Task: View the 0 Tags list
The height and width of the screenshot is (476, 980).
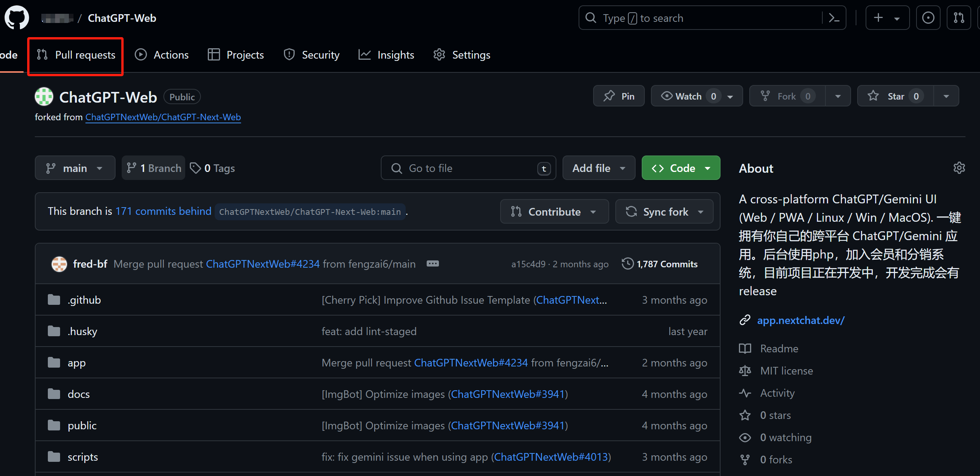Action: [x=212, y=168]
